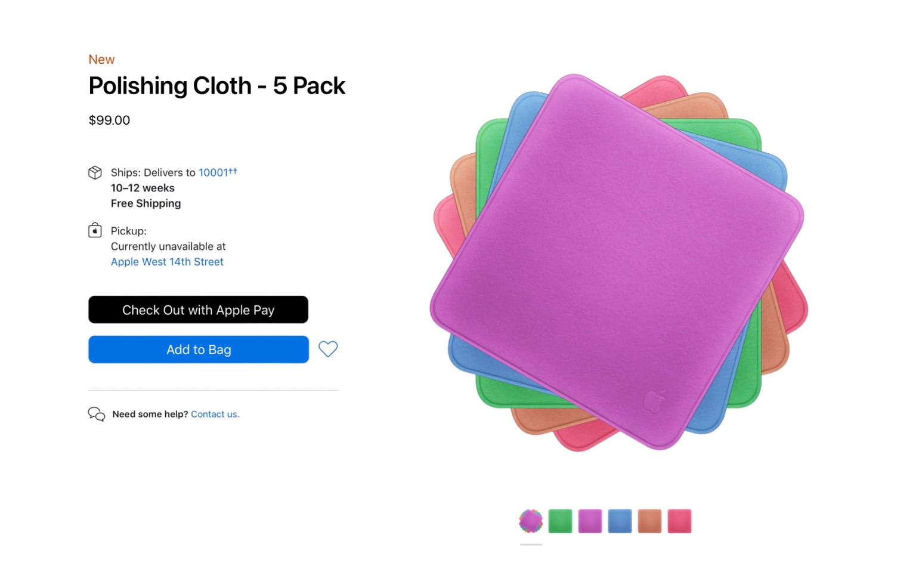Click the heart favorite icon
Viewport: 916px width, 588px height.
point(328,349)
